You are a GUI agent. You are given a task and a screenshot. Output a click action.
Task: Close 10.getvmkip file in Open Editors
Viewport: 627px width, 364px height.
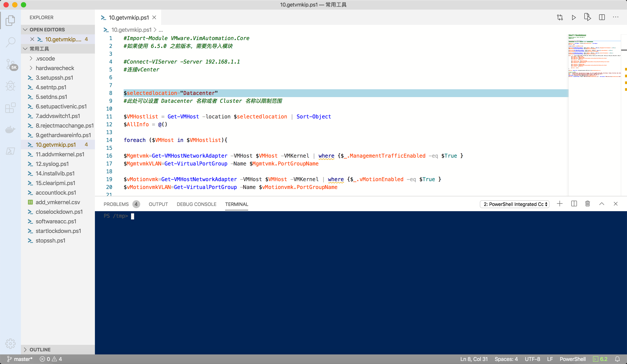(x=32, y=39)
